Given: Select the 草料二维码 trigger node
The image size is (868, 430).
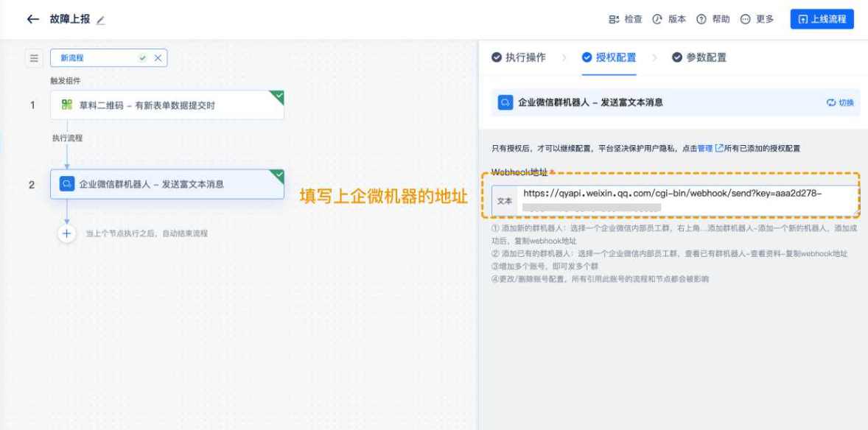Looking at the screenshot, I should (167, 105).
